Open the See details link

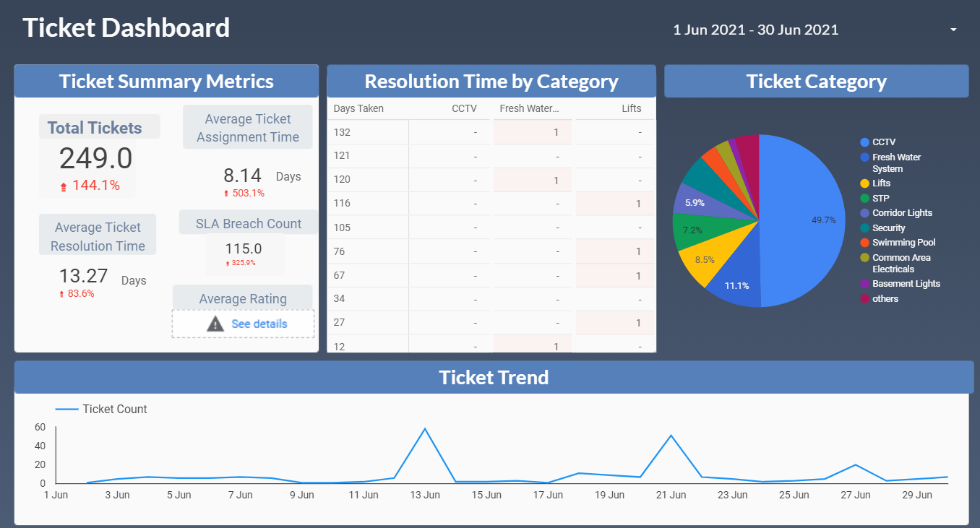pyautogui.click(x=259, y=324)
